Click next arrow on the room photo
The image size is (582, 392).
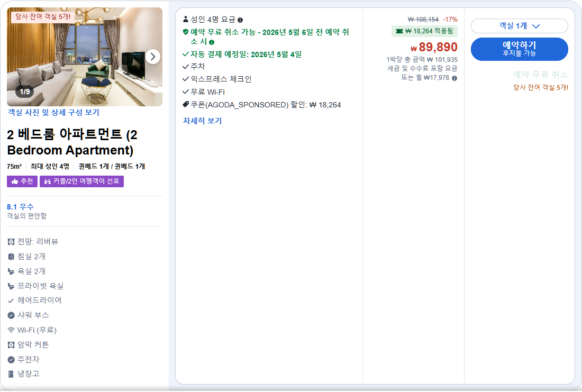[153, 56]
